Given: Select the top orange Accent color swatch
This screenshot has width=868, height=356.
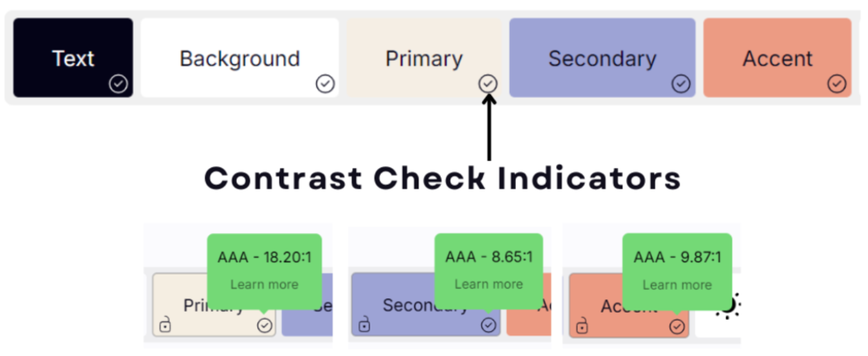Looking at the screenshot, I should point(777,57).
